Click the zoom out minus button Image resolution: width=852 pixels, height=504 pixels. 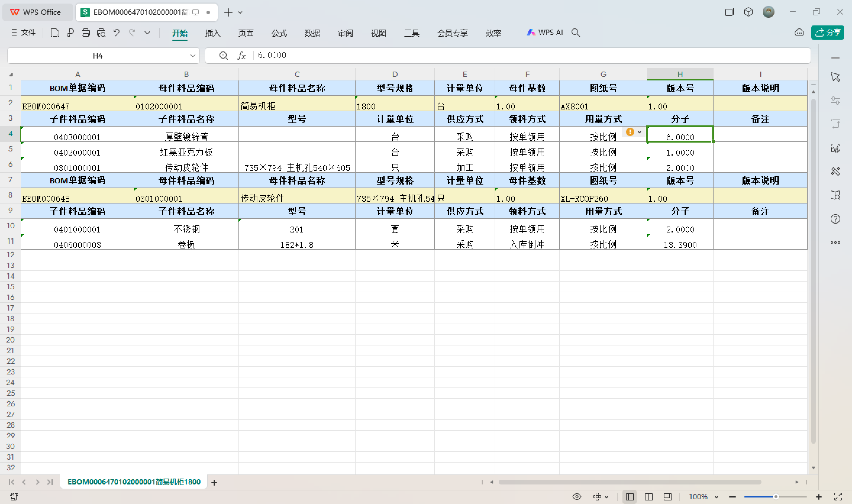coord(732,497)
